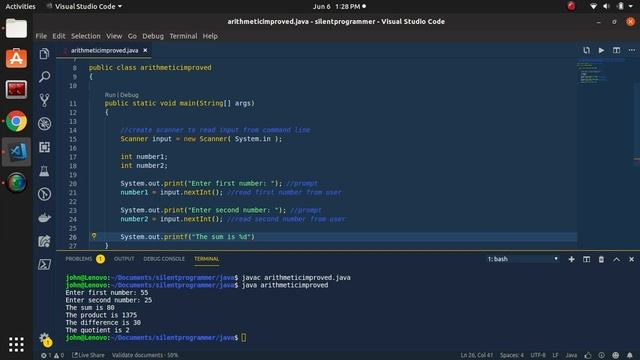Open Ubuntu Software in dock

click(x=16, y=58)
